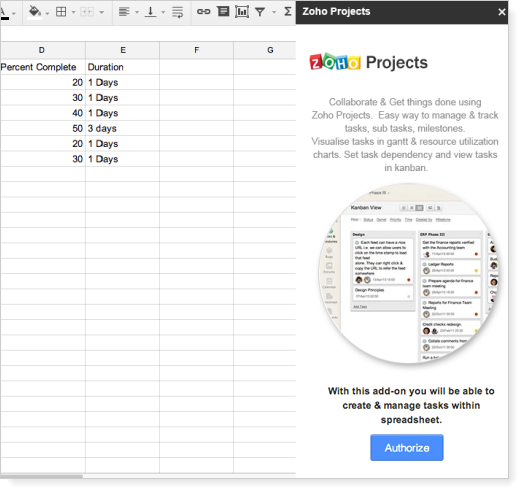Click the blue Authorize button
524x494 pixels.
(407, 448)
